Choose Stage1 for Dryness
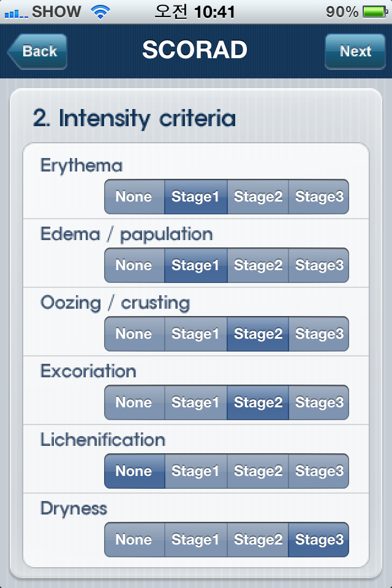Screen dimensions: 392x588 tap(196, 540)
